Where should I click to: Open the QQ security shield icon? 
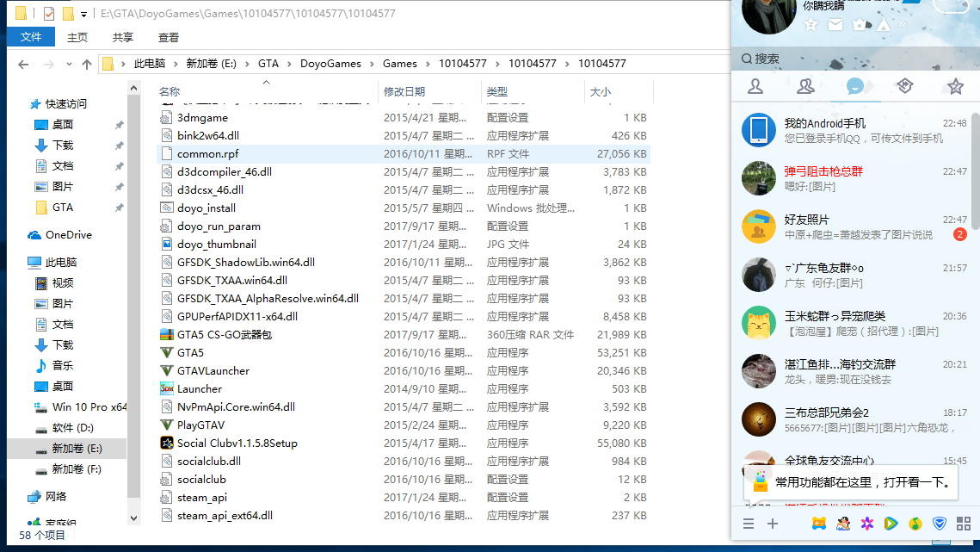pos(940,524)
